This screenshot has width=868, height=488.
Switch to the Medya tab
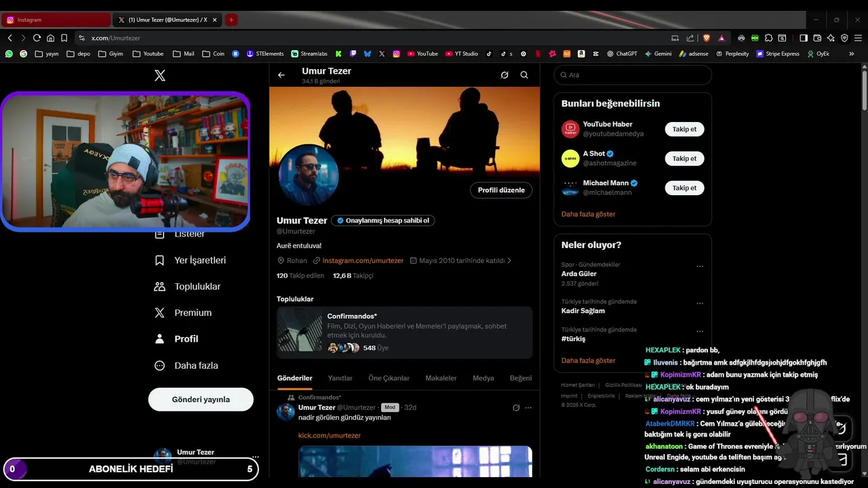pyautogui.click(x=484, y=378)
